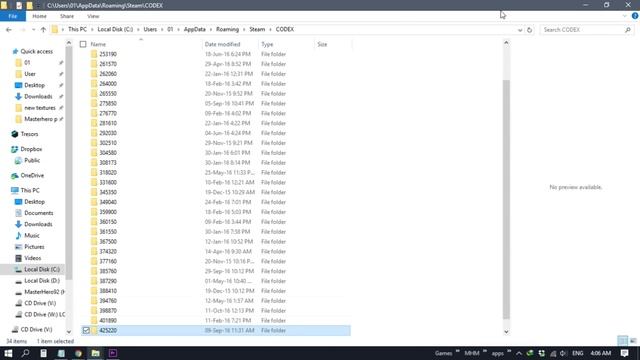The width and height of the screenshot is (640, 360).
Task: Select folder 264000
Action: click(x=108, y=84)
